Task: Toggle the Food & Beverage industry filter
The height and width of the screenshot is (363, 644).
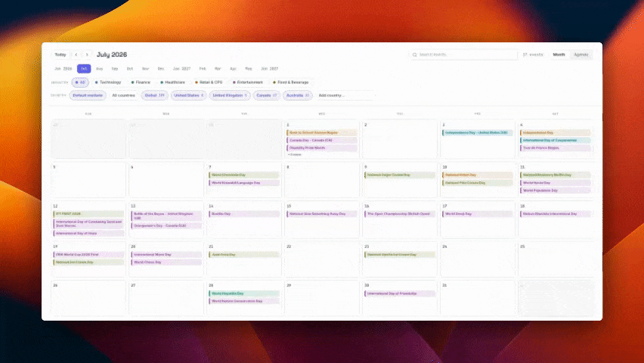Action: click(291, 82)
